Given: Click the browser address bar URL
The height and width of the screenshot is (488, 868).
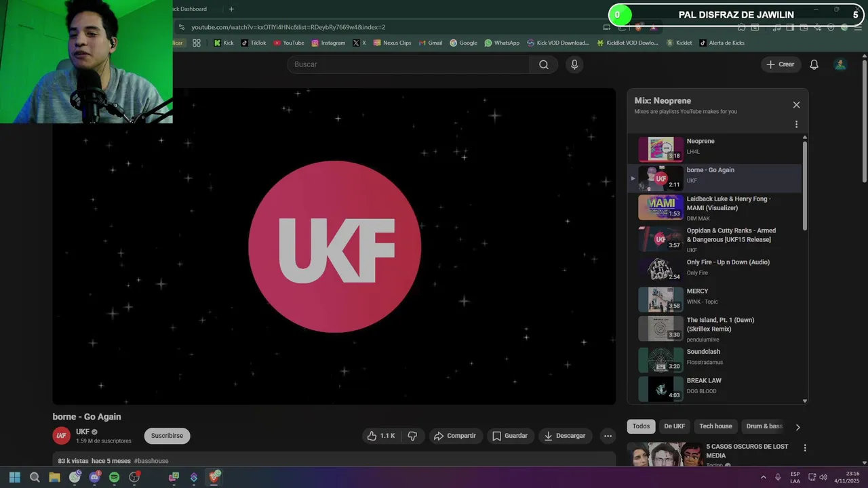Looking at the screenshot, I should coord(288,27).
